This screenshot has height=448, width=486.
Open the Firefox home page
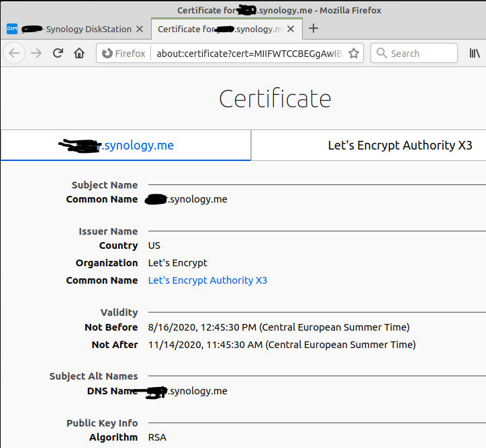(79, 54)
